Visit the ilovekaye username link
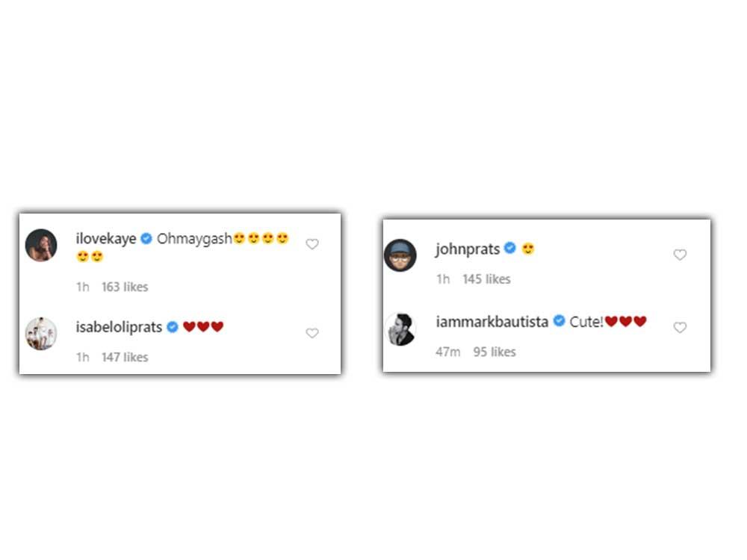This screenshot has height=560, width=747. 106,239
